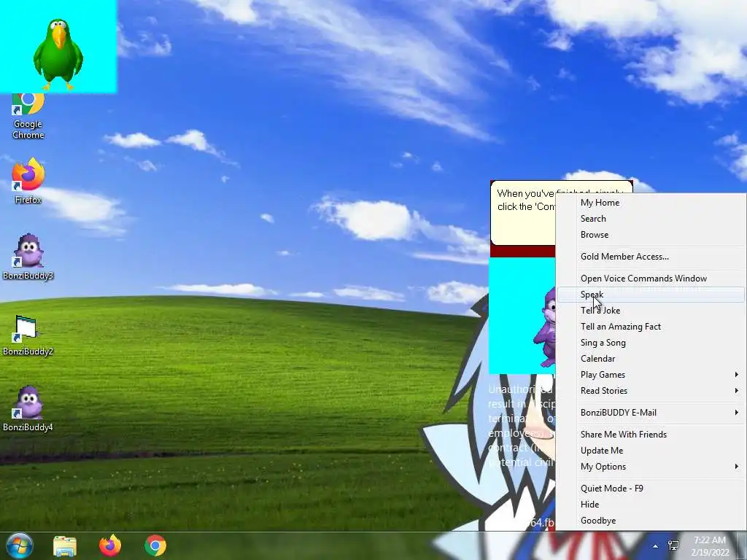Choose Tell an Amazing Fact
Image resolution: width=747 pixels, height=560 pixels.
(x=650, y=327)
